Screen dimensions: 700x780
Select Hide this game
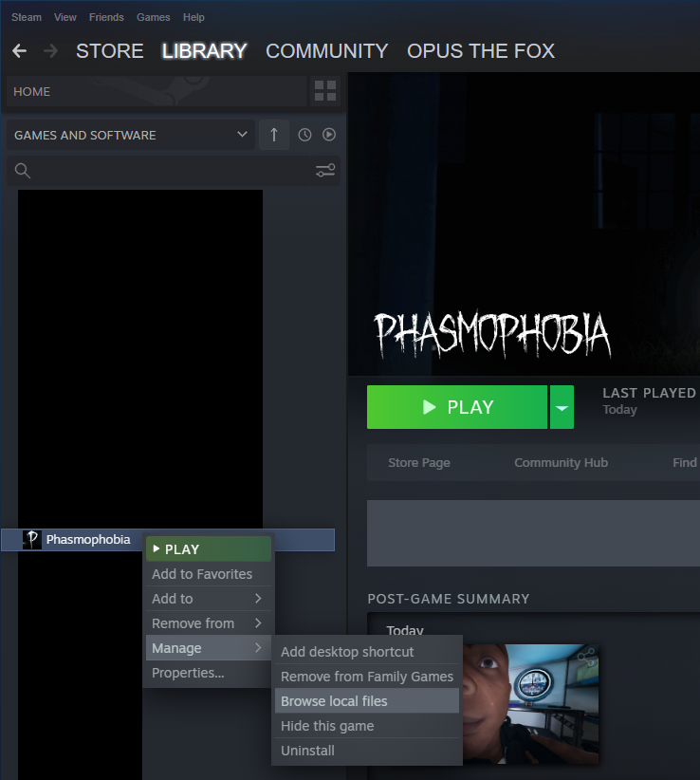(x=367, y=726)
